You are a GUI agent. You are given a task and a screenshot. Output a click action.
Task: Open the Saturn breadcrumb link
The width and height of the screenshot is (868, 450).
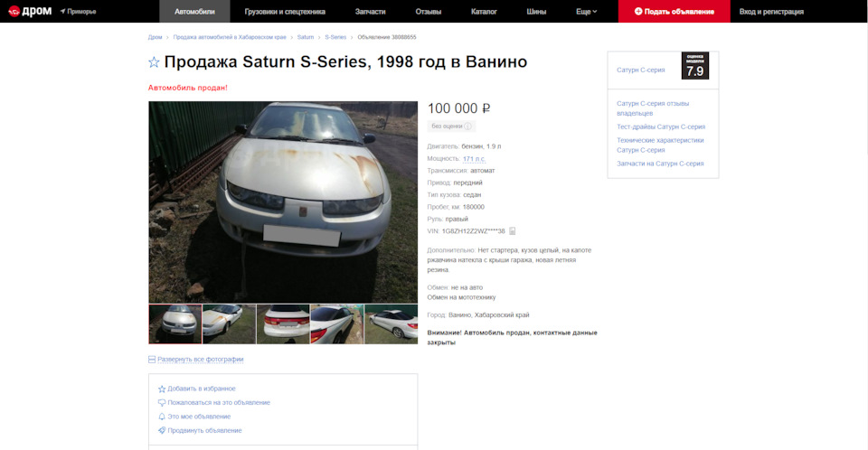(x=305, y=37)
